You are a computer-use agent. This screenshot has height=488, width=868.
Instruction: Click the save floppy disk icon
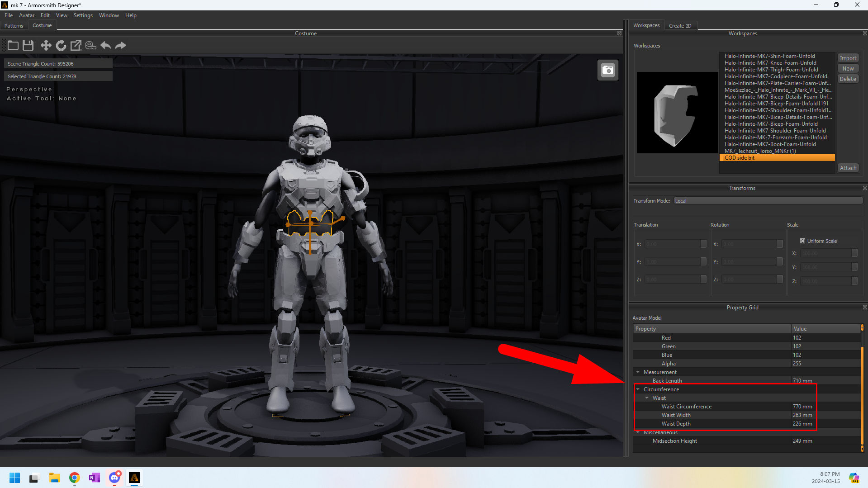pyautogui.click(x=28, y=45)
